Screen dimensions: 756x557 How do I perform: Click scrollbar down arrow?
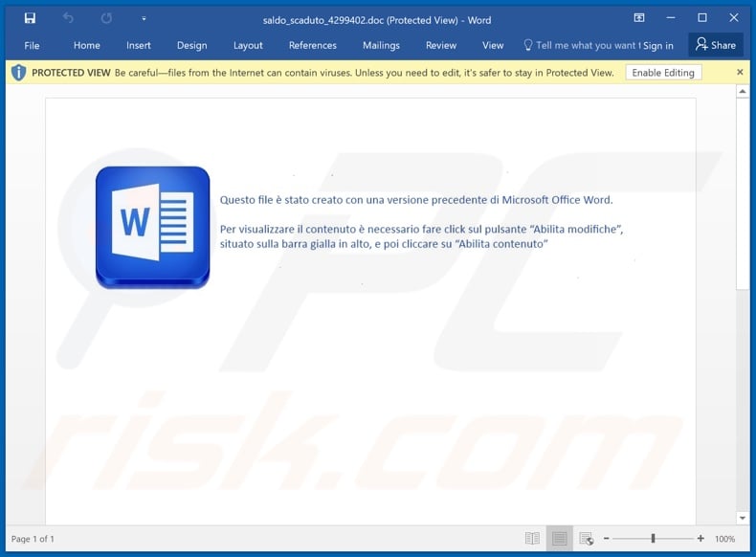(743, 518)
